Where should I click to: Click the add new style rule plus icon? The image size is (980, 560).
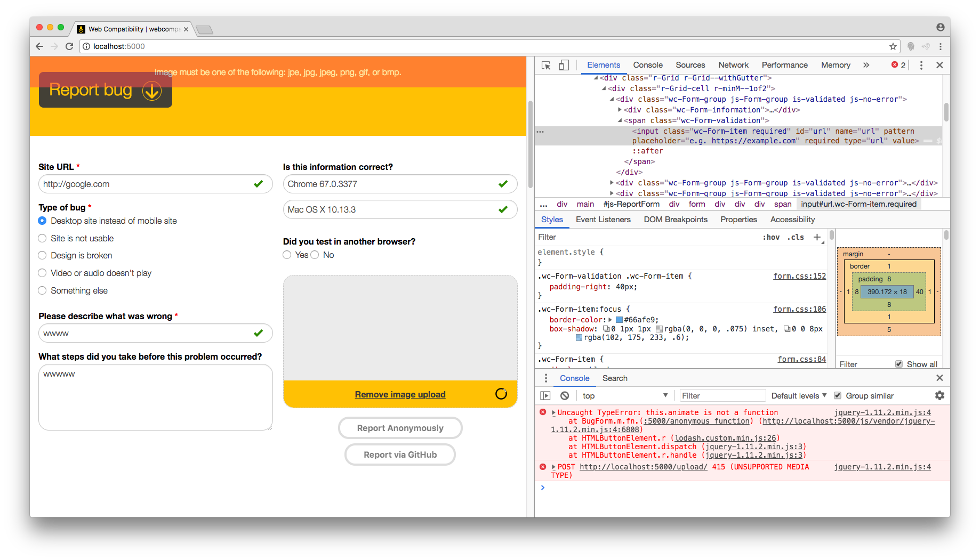817,237
